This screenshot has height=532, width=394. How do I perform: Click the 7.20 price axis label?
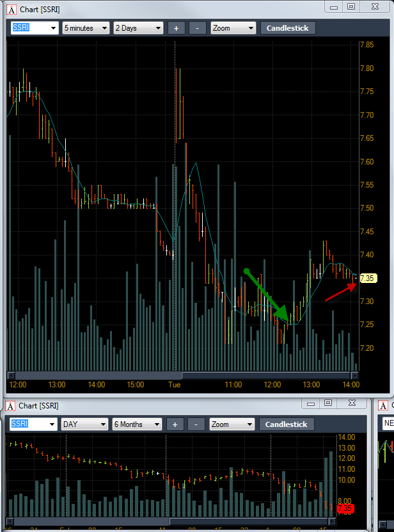click(367, 348)
